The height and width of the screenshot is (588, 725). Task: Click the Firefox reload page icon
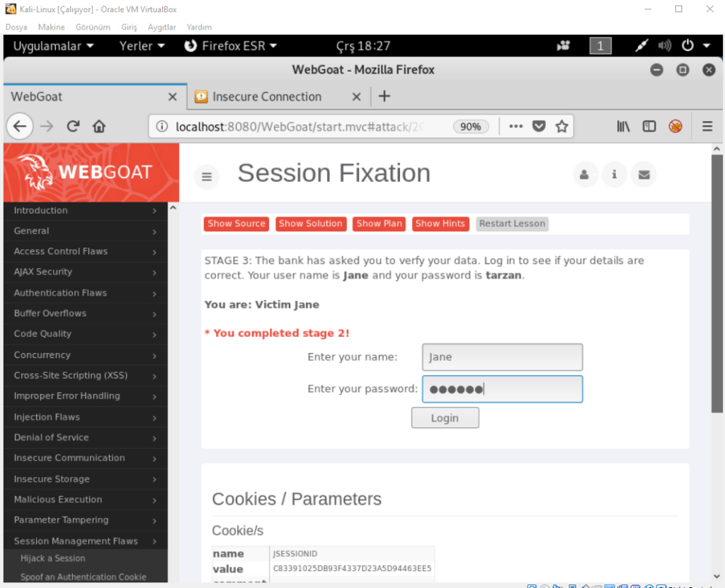73,127
